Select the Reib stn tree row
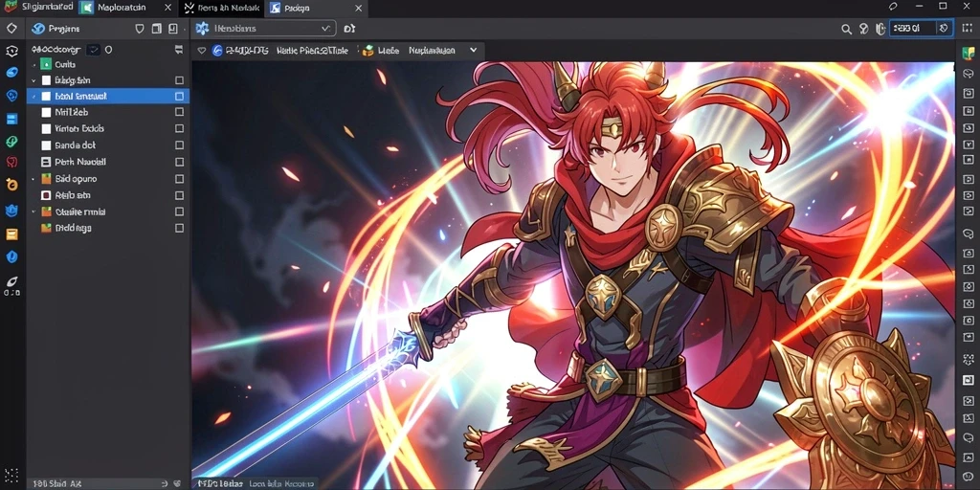The height and width of the screenshot is (490, 980). [108, 195]
